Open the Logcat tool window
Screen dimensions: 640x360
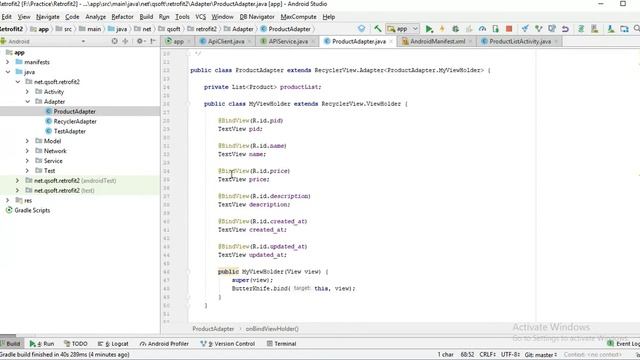pos(113,344)
